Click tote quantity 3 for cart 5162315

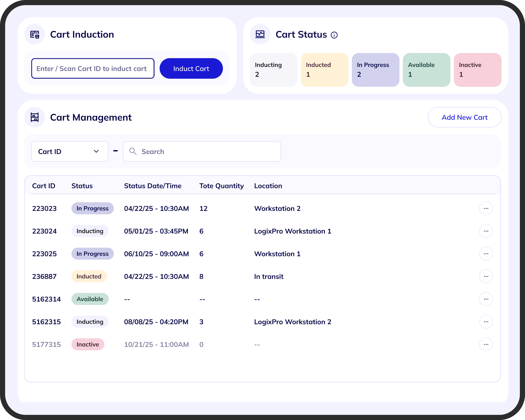(201, 322)
